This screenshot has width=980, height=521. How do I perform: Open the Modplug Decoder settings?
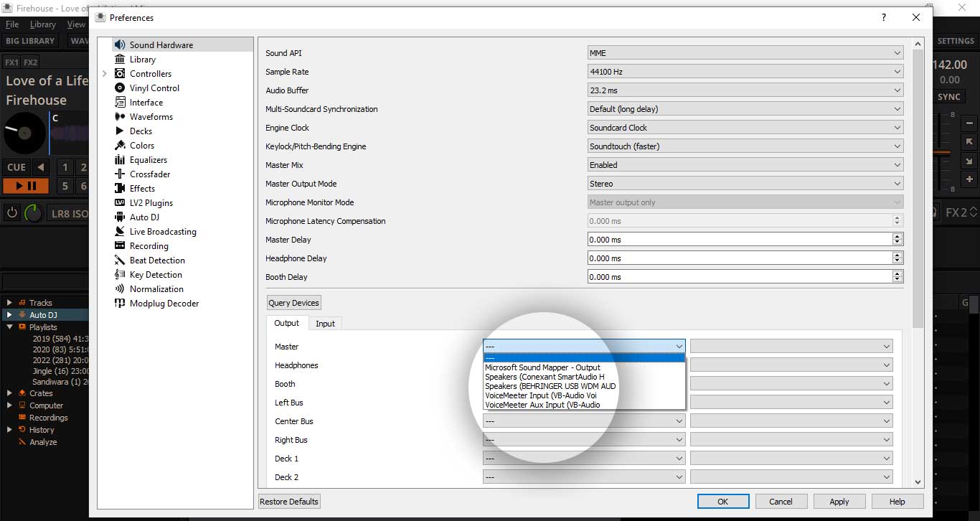point(164,304)
